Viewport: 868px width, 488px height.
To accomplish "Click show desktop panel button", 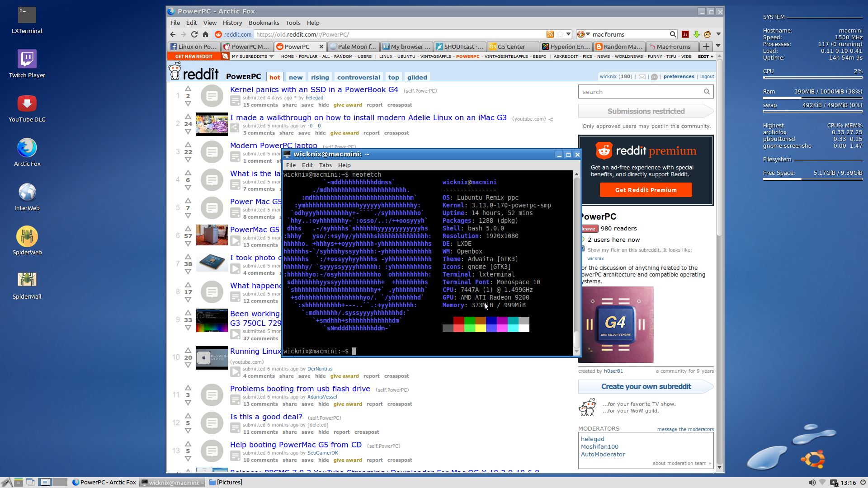I will pyautogui.click(x=30, y=482).
